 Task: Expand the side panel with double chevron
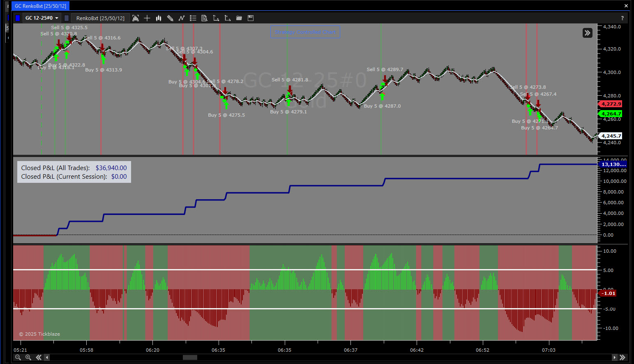tap(588, 33)
